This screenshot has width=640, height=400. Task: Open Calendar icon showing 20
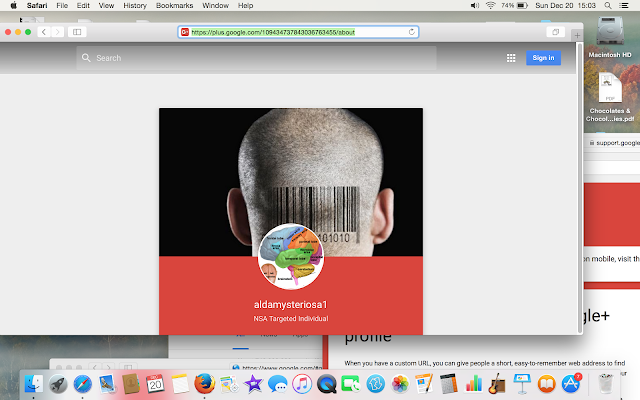pyautogui.click(x=155, y=384)
